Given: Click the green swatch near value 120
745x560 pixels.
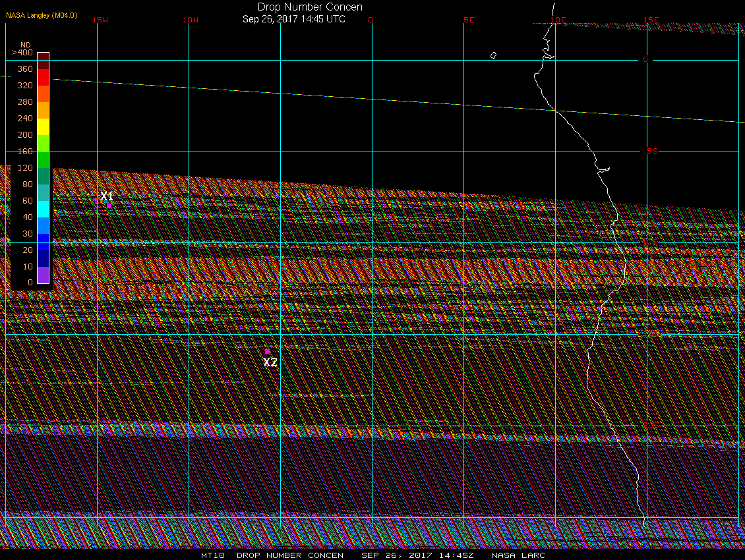Looking at the screenshot, I should tap(43, 159).
